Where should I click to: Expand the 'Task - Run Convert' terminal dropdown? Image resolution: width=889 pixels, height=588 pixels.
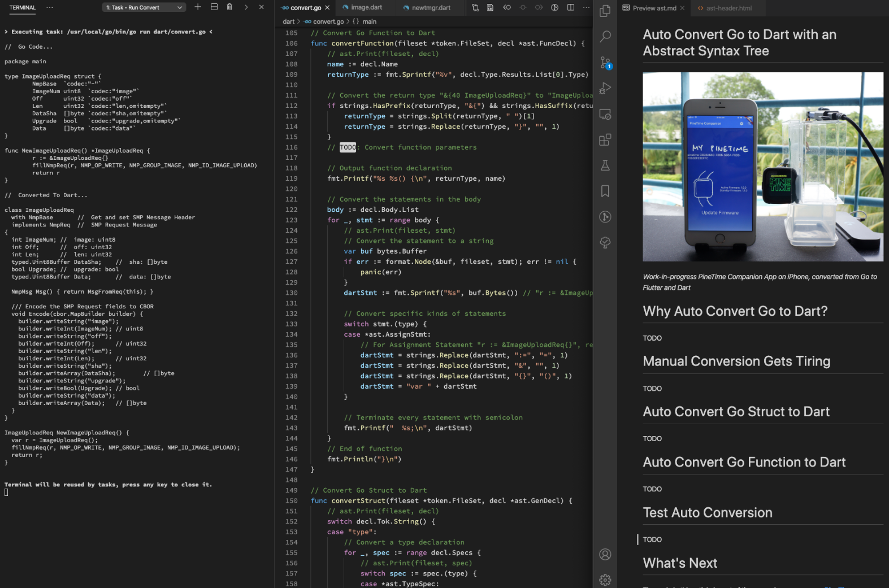(144, 7)
